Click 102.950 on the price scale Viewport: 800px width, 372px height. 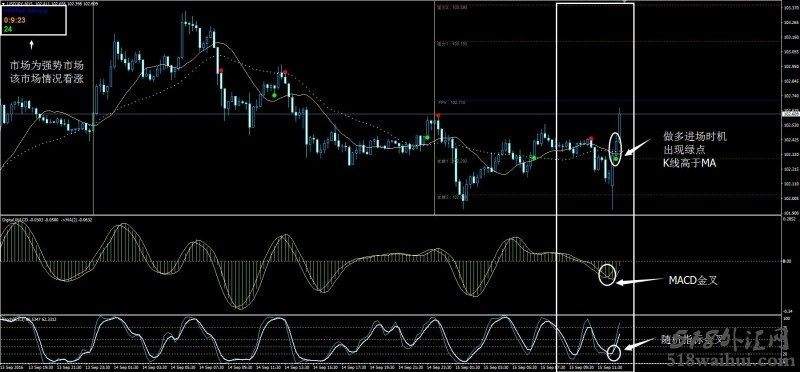pyautogui.click(x=790, y=66)
